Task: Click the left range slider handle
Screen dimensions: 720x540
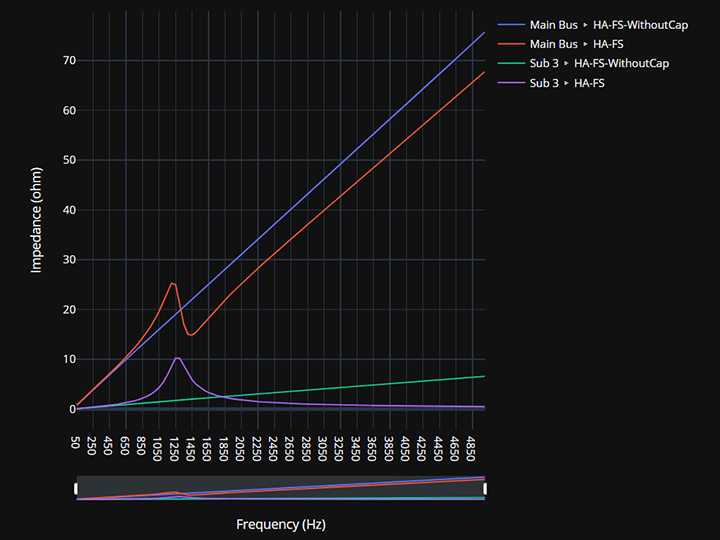Action: pos(77,488)
